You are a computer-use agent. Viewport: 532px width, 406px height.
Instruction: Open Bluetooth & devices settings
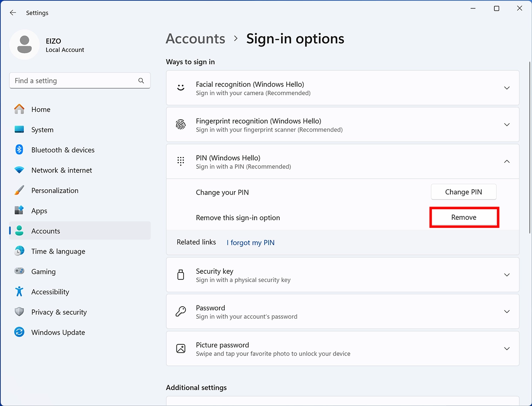coord(80,150)
